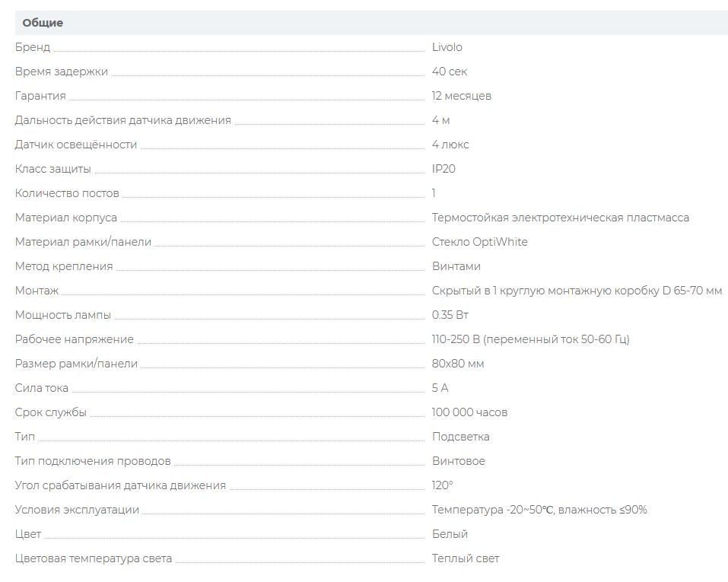This screenshot has height=582, width=728.
Task: Click the "Стекло OptiWhite" panel material
Action: coord(479,242)
